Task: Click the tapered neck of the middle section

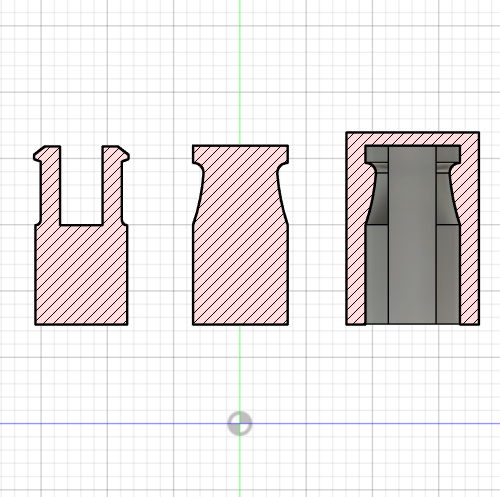Action: point(240,193)
